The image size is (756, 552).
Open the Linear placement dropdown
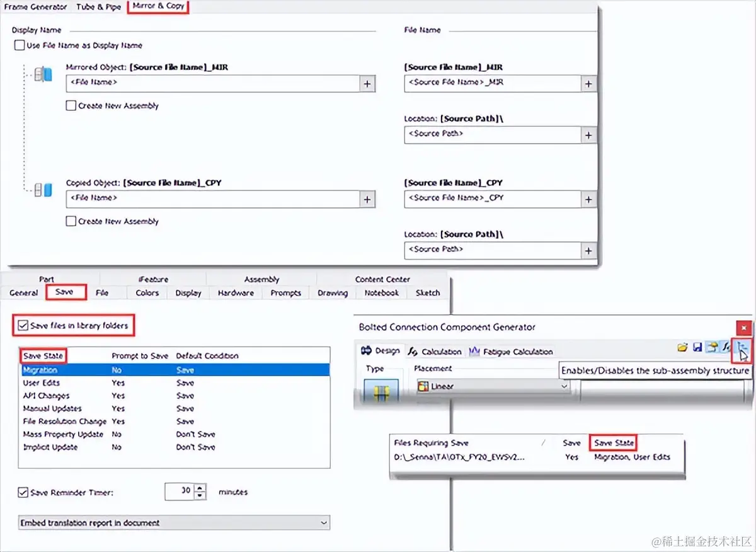click(493, 386)
